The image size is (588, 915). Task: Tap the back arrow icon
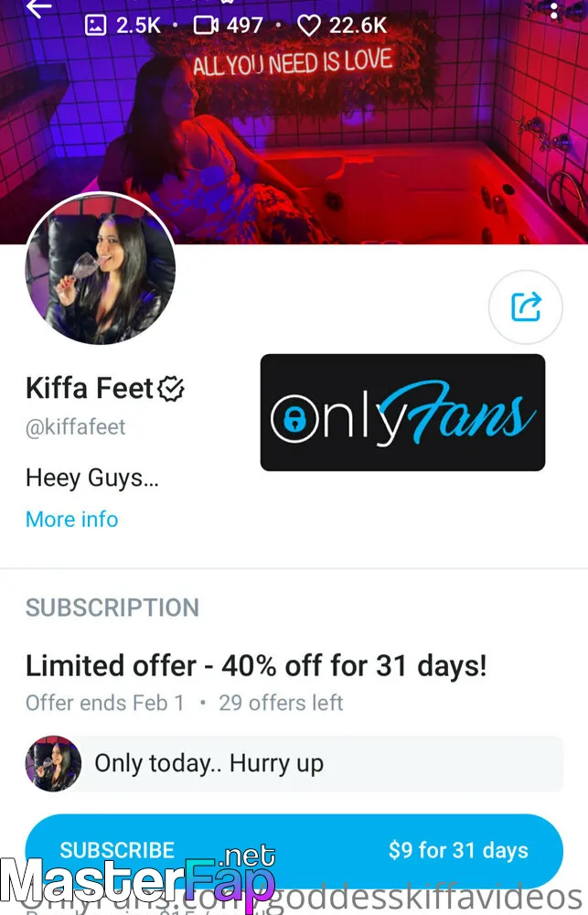click(39, 7)
